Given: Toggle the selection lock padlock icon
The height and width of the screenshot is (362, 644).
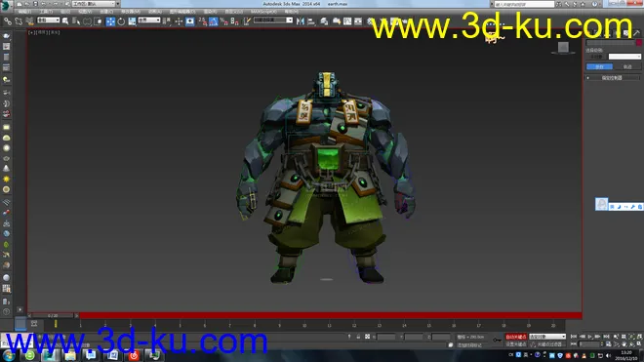Looking at the screenshot, I should pos(358,337).
